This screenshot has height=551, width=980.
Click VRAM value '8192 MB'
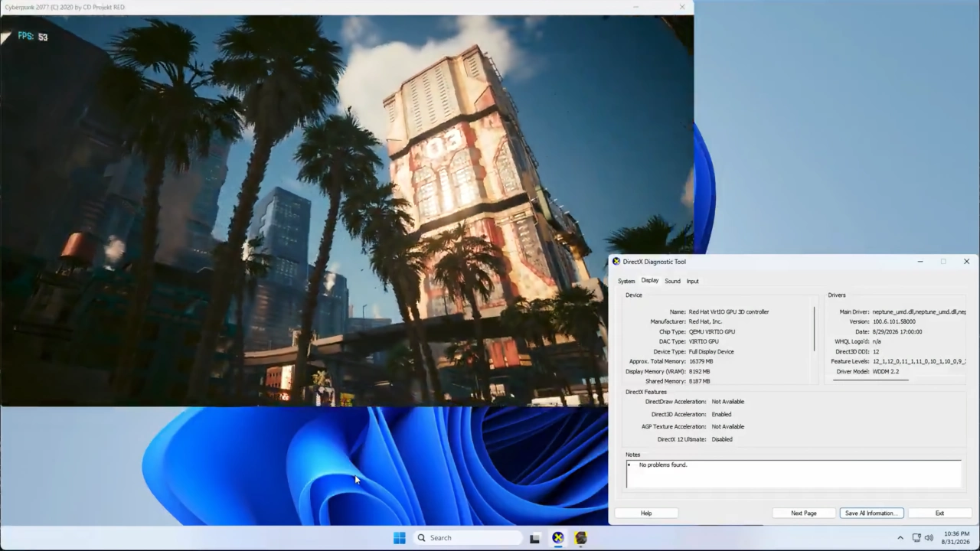click(x=699, y=372)
